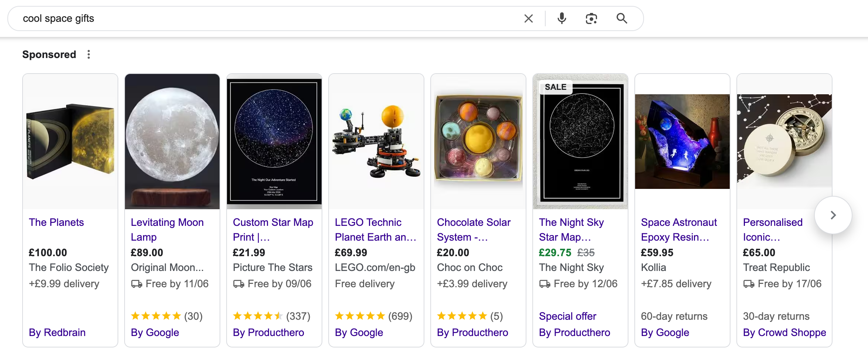The height and width of the screenshot is (363, 868).
Task: Click 'Picture The Stars' seller name
Action: pos(272,267)
